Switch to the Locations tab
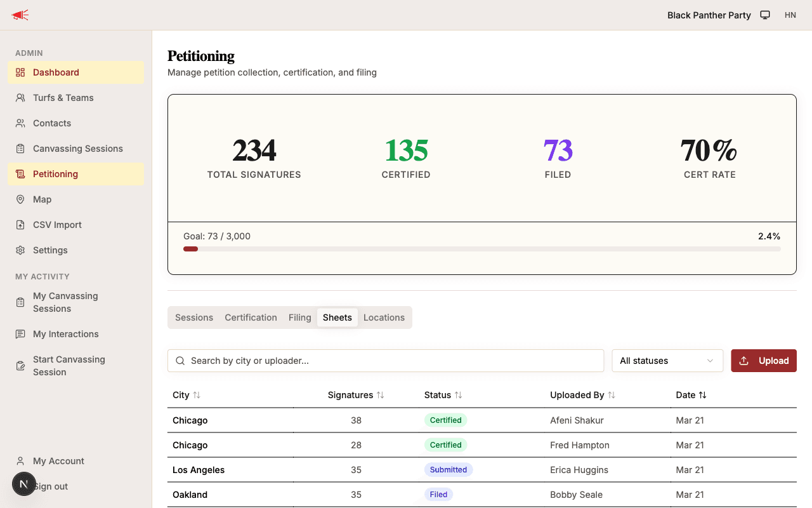812x508 pixels. (x=384, y=317)
